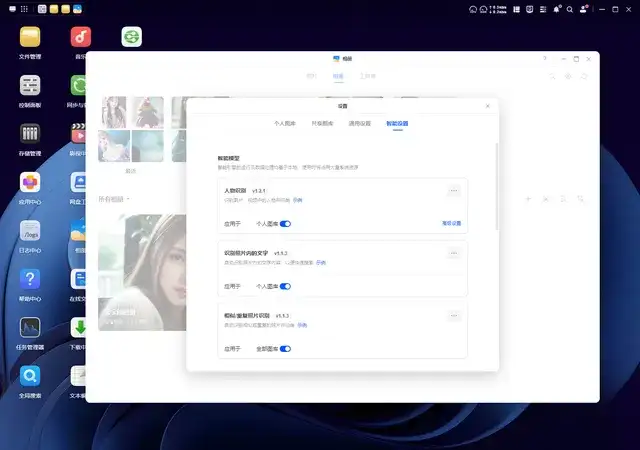Open the notification bell in the top bar
Image resolution: width=640 pixels, height=450 pixels.
(x=556, y=9)
